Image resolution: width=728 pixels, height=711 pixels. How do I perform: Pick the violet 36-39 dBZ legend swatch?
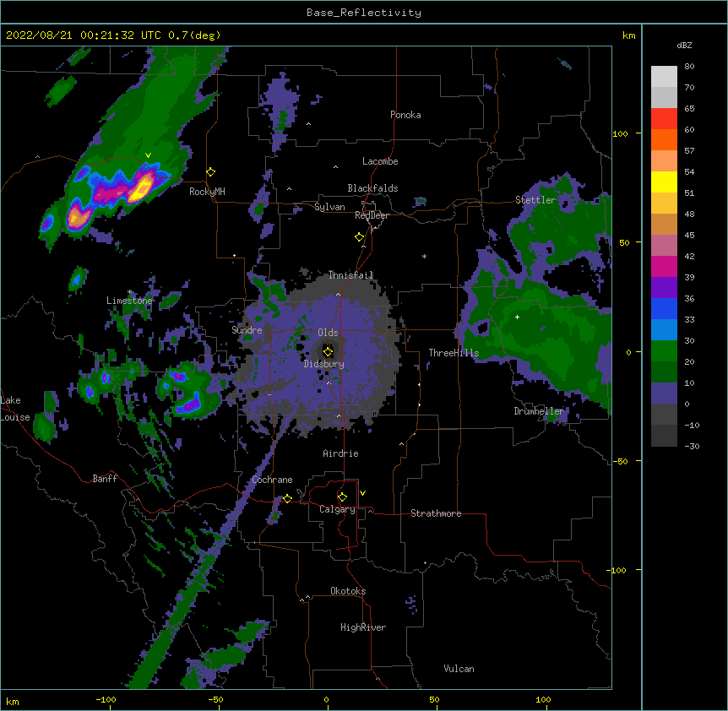664,288
